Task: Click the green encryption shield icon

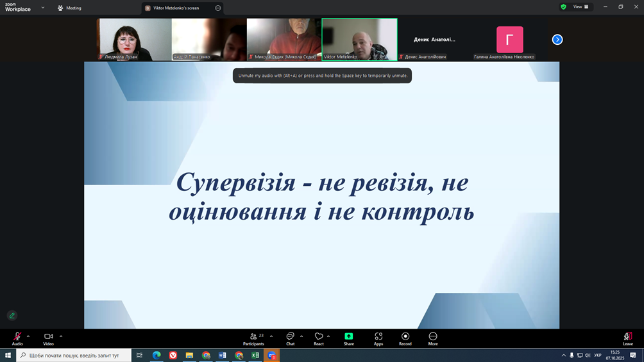Action: tap(563, 7)
